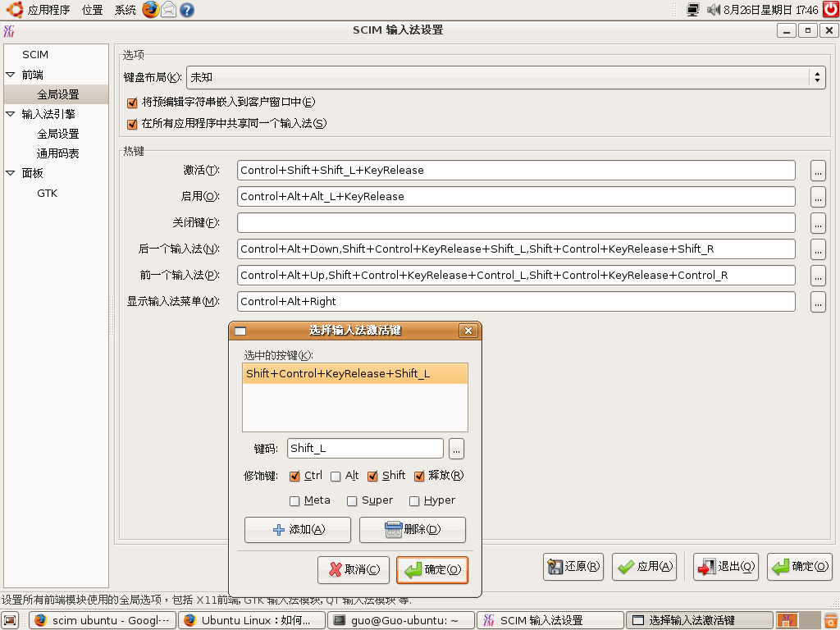This screenshot has height=630, width=840.
Task: Click the network monitor tray icon
Action: pyautogui.click(x=693, y=10)
